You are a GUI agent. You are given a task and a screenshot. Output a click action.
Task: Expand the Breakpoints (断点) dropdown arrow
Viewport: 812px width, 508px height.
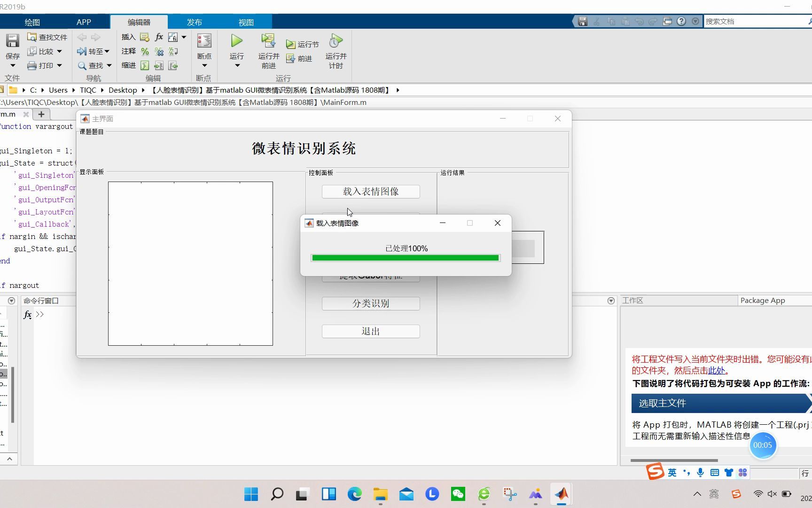(204, 66)
